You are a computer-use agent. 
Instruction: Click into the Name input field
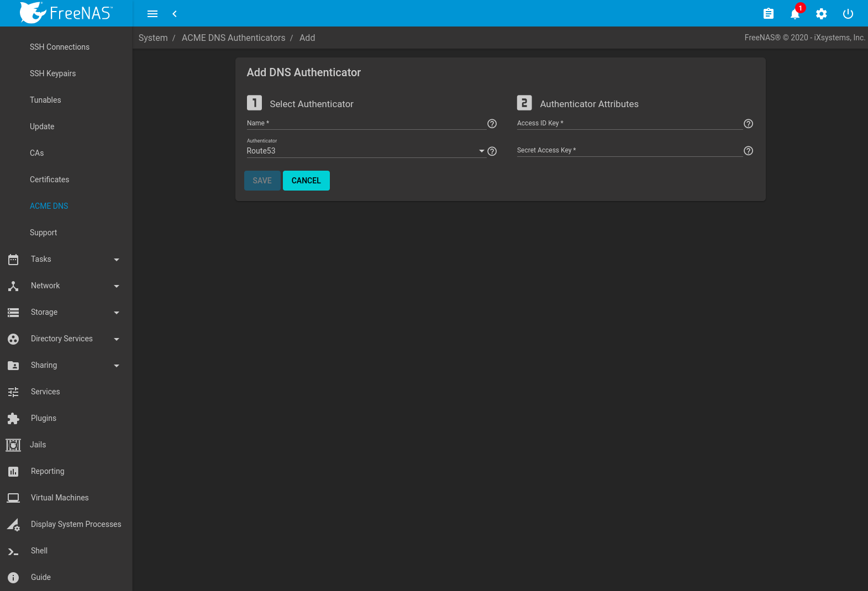(x=366, y=123)
